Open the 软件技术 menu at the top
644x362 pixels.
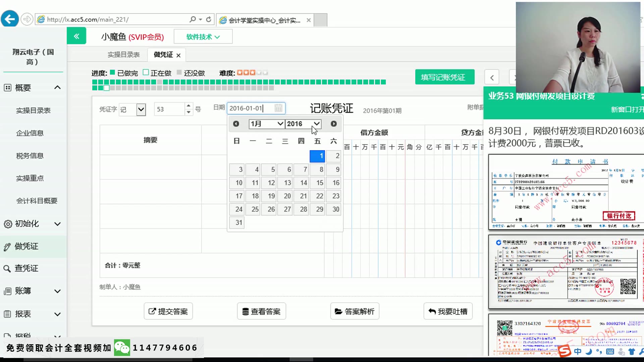click(203, 37)
